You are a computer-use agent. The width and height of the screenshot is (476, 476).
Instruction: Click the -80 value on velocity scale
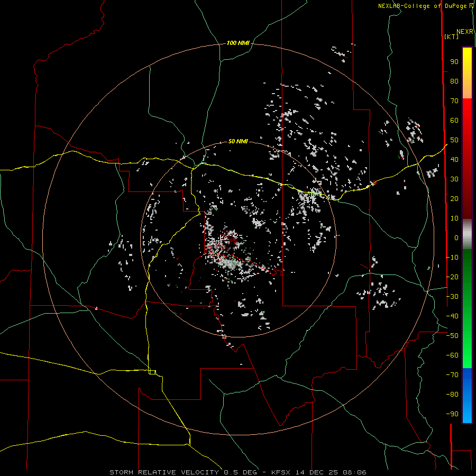pyautogui.click(x=452, y=395)
